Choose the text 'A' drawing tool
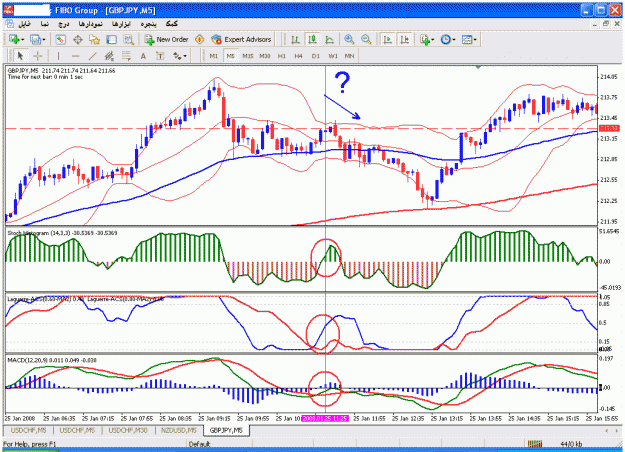This screenshot has height=452, width=625. [143, 56]
